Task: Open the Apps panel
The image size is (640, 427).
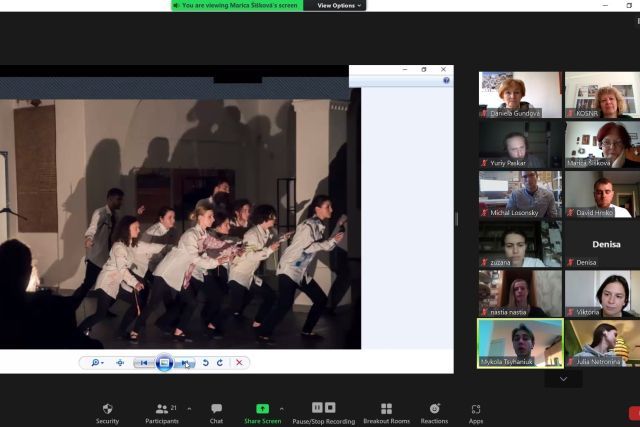Action: (x=476, y=409)
